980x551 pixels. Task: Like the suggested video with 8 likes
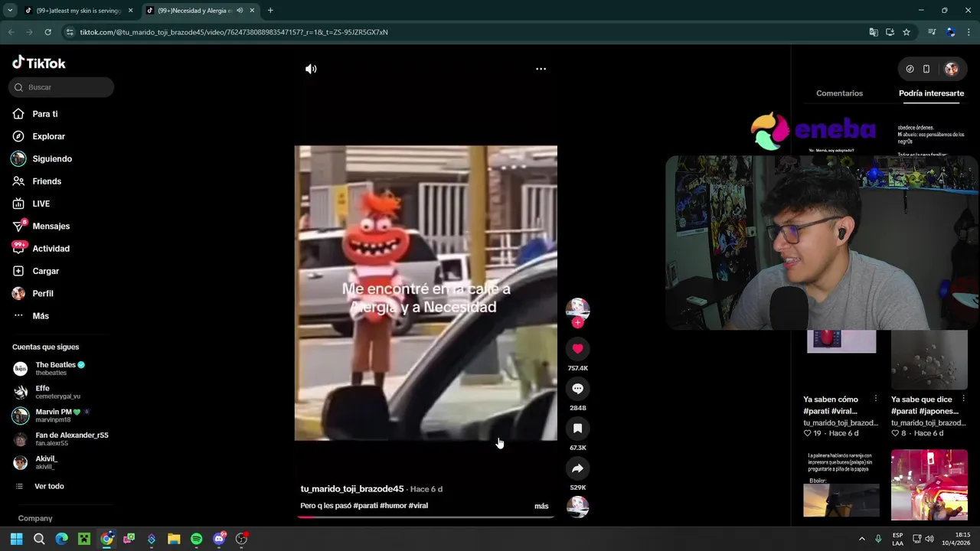tap(895, 433)
